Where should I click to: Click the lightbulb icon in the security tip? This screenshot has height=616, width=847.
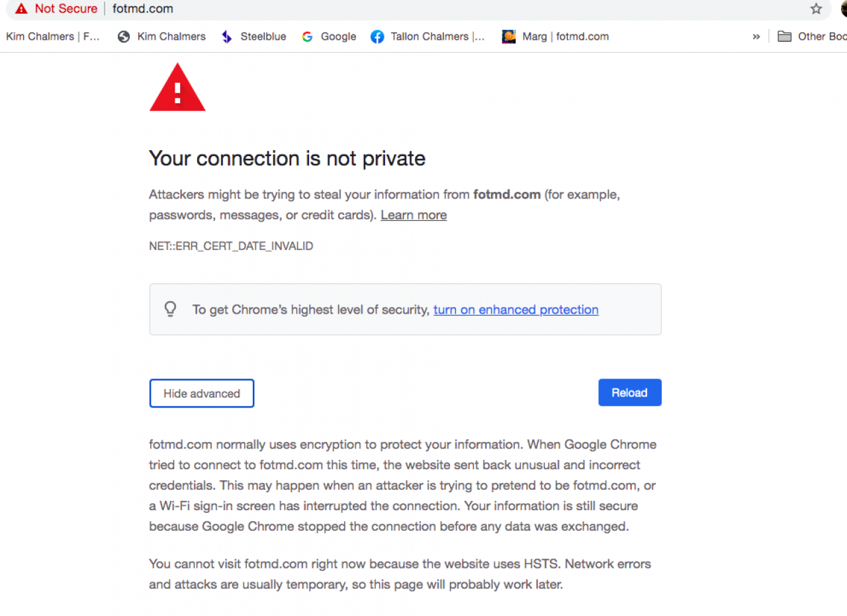pyautogui.click(x=170, y=309)
